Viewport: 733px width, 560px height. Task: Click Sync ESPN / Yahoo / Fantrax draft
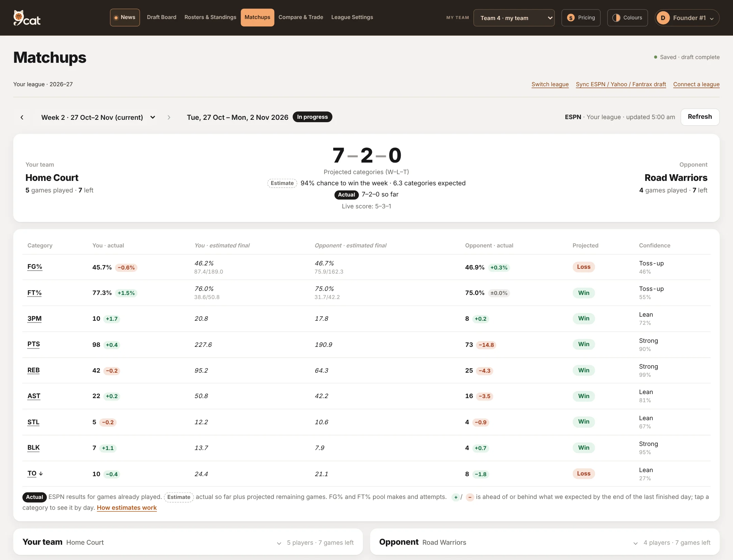(x=621, y=84)
